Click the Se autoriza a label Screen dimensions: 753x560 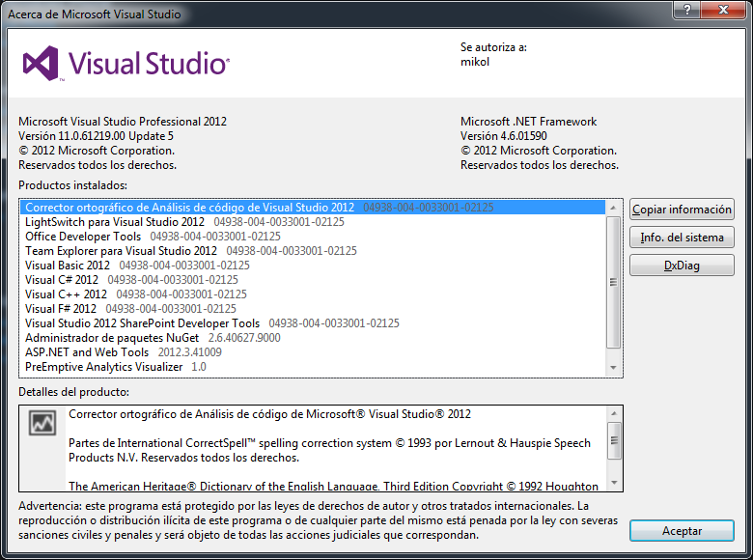pos(493,47)
